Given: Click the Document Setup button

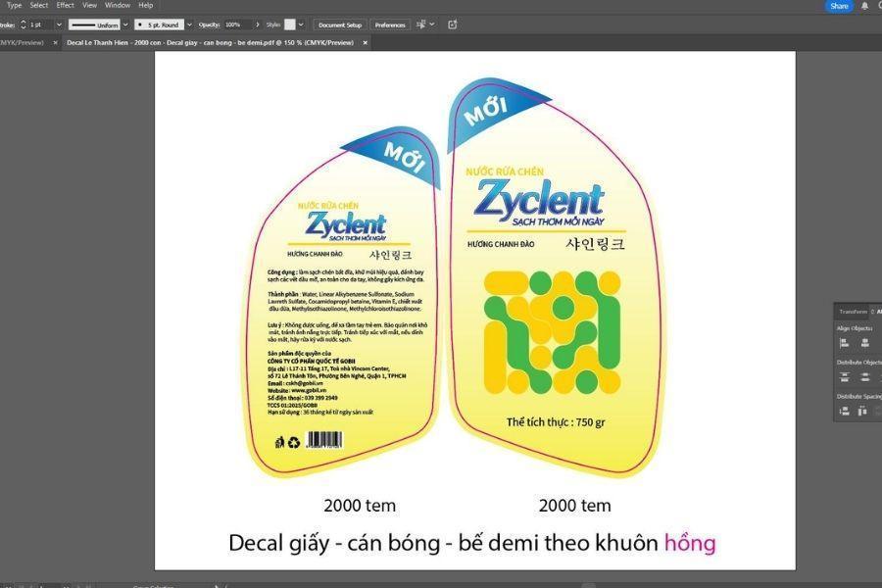Looking at the screenshot, I should tap(339, 24).
